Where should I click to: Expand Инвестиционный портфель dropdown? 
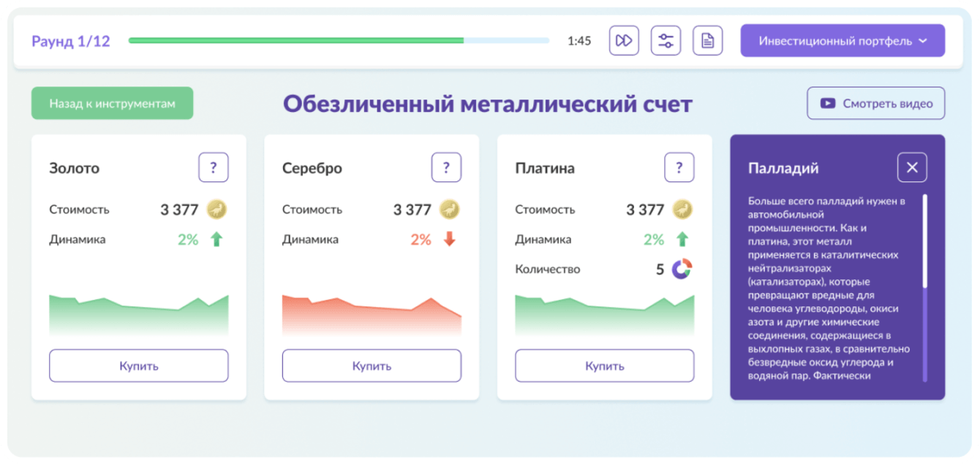(x=843, y=41)
